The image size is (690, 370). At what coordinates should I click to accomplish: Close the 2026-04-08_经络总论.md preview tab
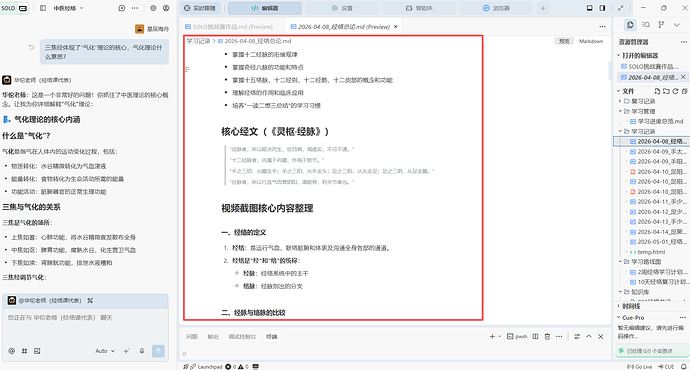click(396, 27)
